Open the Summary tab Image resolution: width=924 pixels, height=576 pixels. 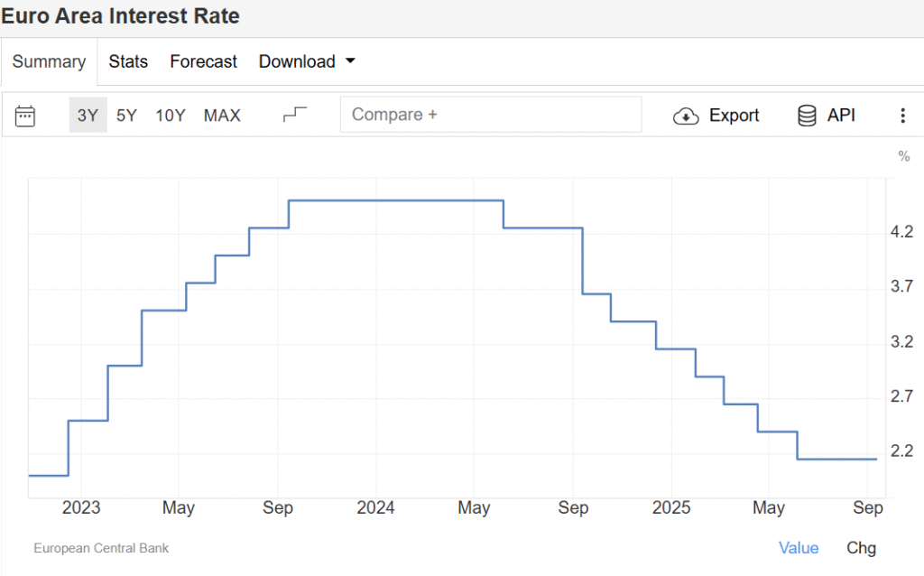(49, 61)
